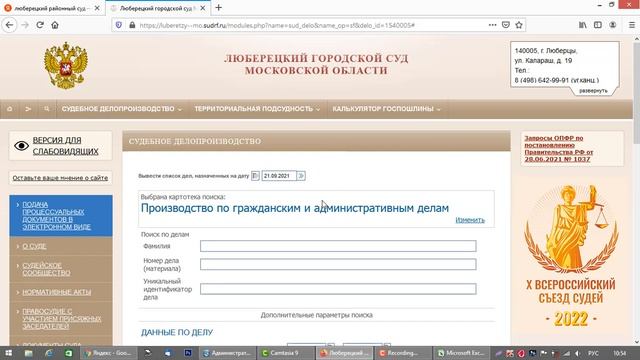Image resolution: width=640 pixels, height=360 pixels.
Task: Click the date field showing 21.09.2021
Action: (x=279, y=176)
